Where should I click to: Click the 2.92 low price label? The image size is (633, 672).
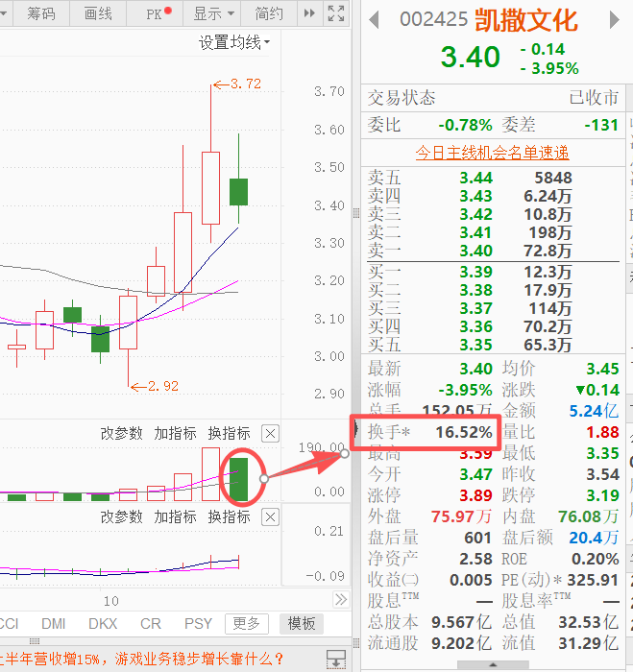pyautogui.click(x=163, y=386)
